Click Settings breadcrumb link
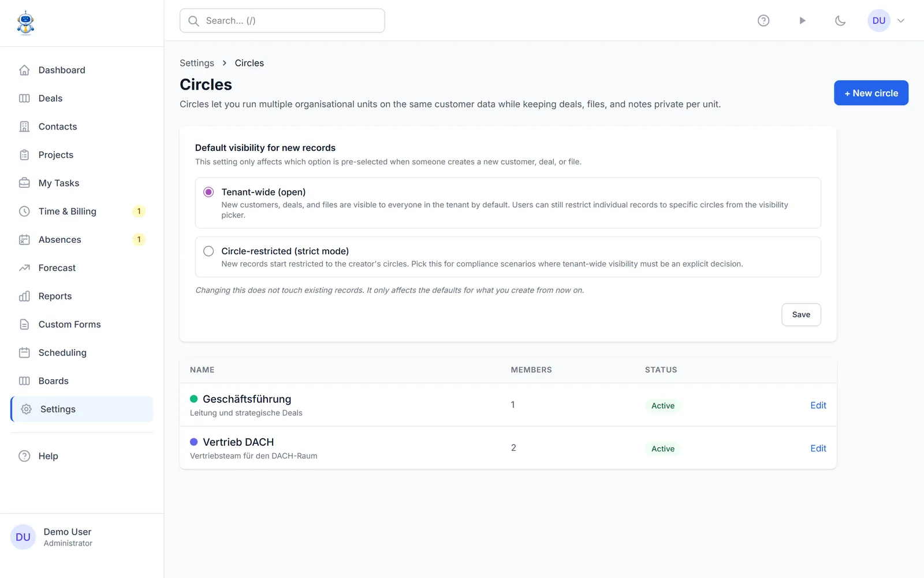This screenshot has width=924, height=578. (x=197, y=63)
